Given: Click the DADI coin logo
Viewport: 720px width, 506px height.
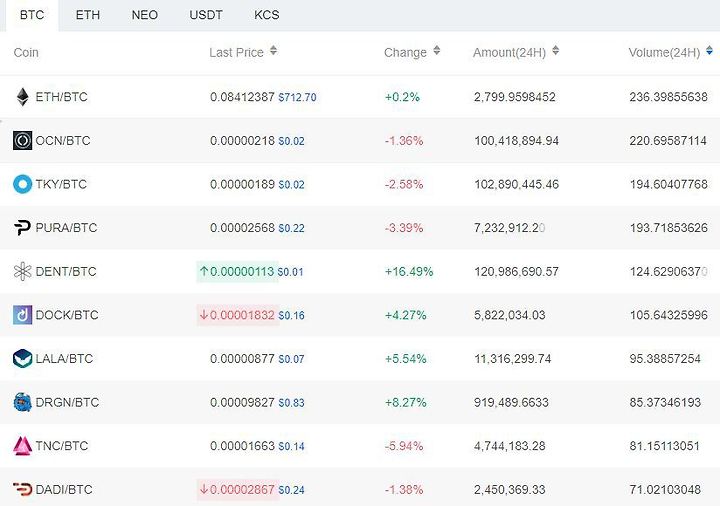Looking at the screenshot, I should pos(22,489).
